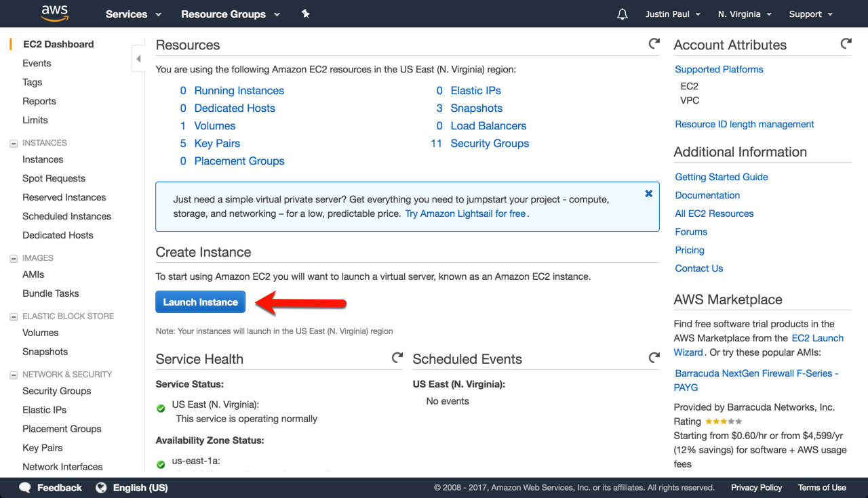Open the Snapshots resource link
This screenshot has width=868, height=498.
tap(477, 108)
